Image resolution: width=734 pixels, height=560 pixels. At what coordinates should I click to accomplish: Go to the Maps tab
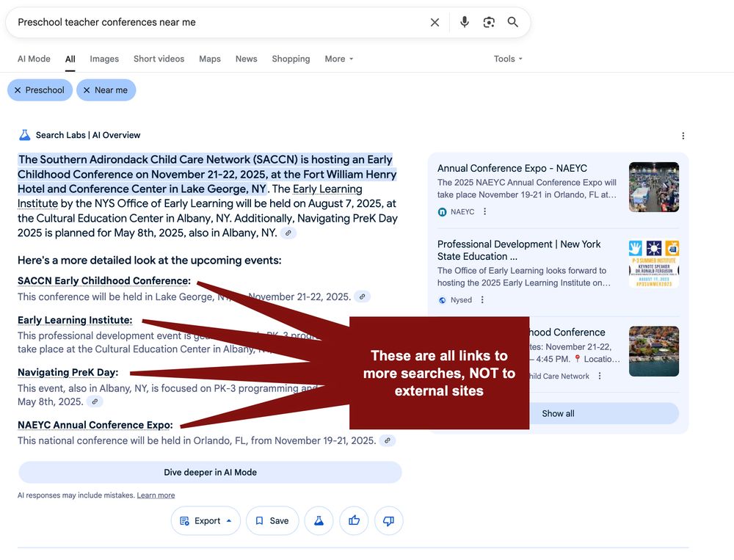click(x=210, y=59)
